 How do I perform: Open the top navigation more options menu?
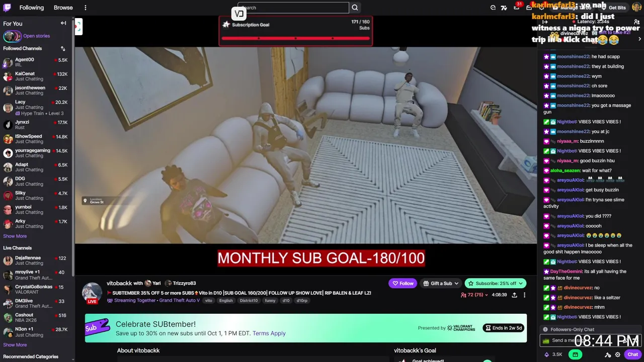[85, 8]
